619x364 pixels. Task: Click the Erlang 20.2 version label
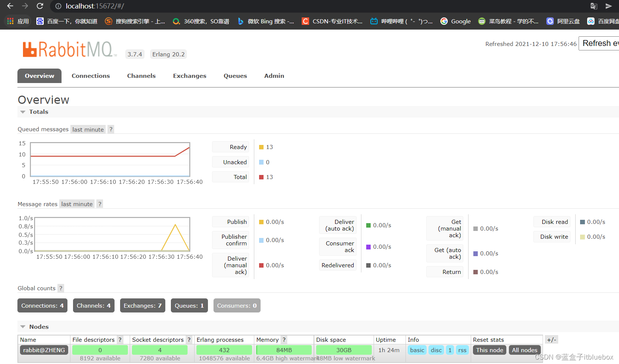[168, 54]
